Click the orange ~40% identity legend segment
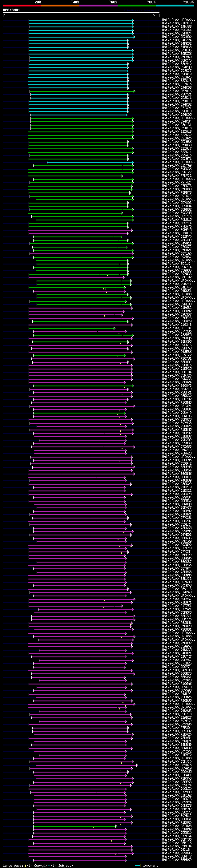 click(61, 6)
